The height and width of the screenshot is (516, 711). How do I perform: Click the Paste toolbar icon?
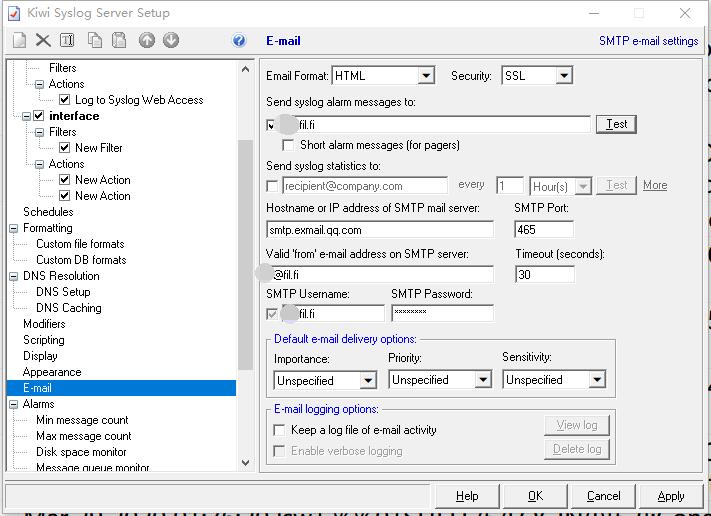[119, 40]
